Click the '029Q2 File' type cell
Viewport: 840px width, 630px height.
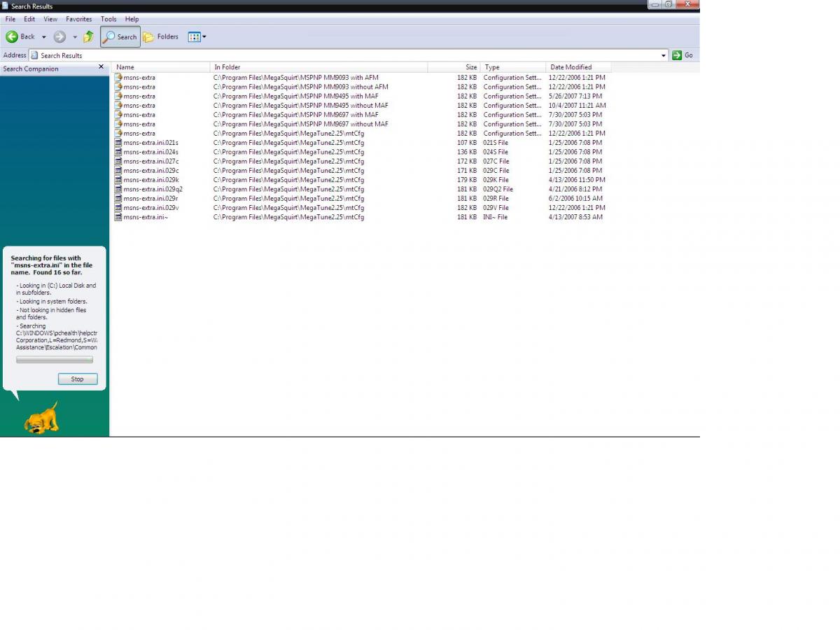click(498, 189)
